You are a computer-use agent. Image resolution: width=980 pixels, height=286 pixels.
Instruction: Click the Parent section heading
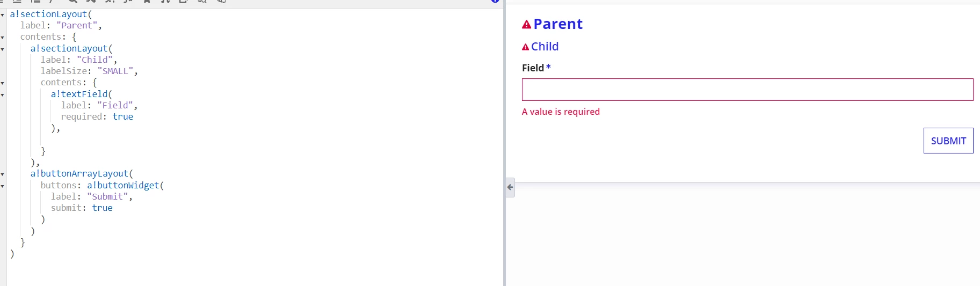(558, 24)
